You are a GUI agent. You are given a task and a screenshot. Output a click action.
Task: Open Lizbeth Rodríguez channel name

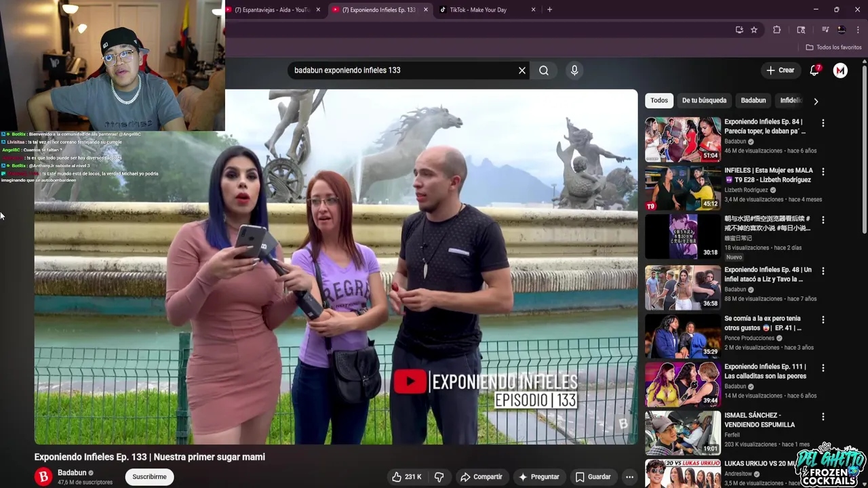746,190
